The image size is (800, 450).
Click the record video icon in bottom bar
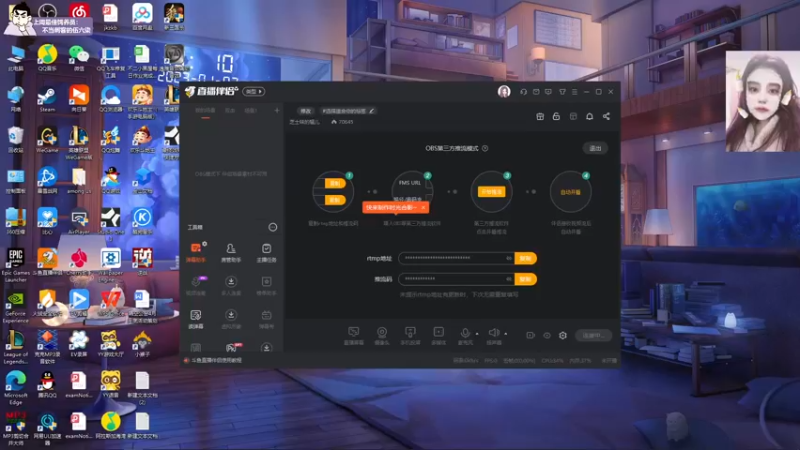click(531, 335)
